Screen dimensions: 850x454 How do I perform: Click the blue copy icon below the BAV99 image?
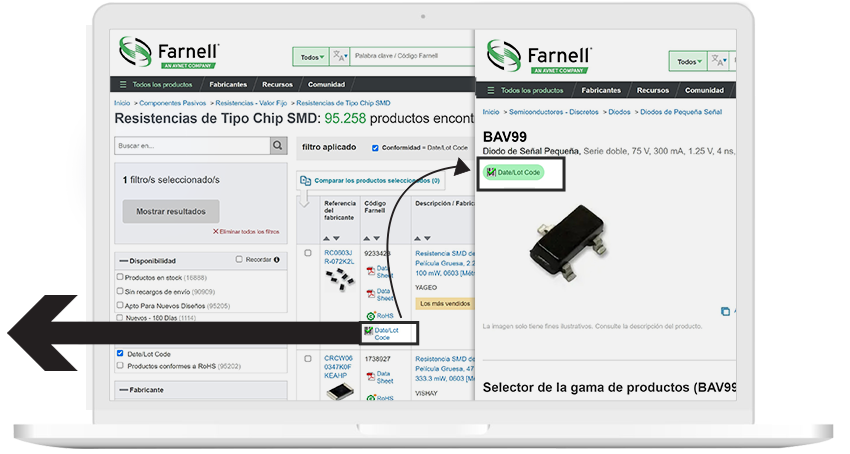click(x=725, y=311)
